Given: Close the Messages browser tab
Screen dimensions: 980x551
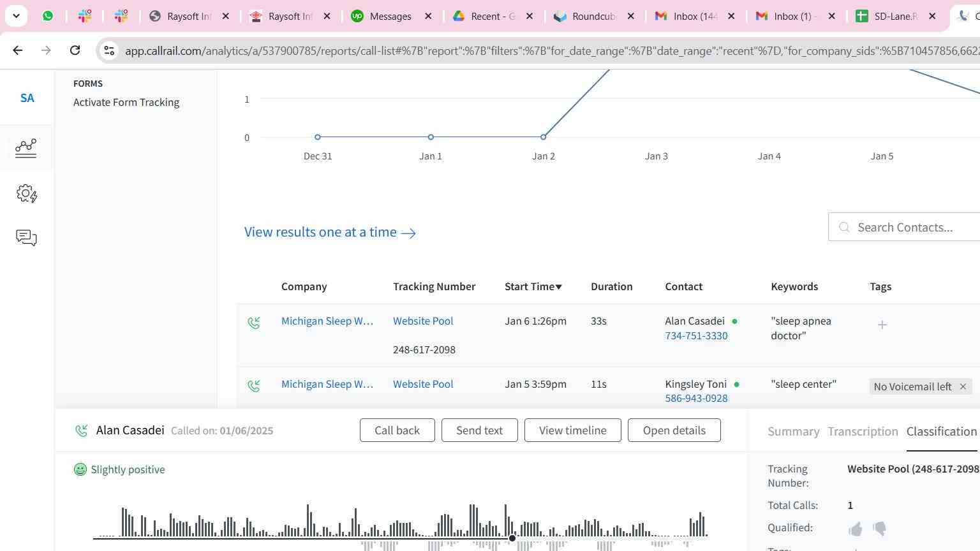Looking at the screenshot, I should point(428,16).
